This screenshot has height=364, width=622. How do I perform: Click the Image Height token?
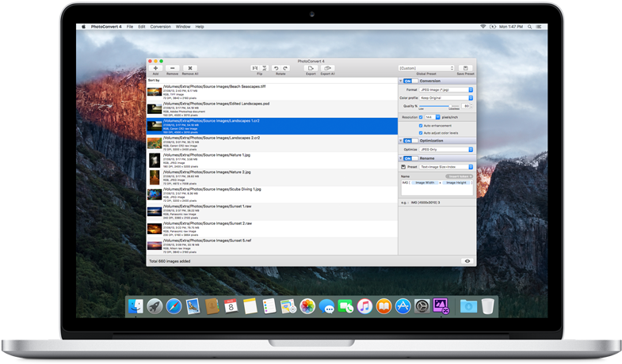456,183
